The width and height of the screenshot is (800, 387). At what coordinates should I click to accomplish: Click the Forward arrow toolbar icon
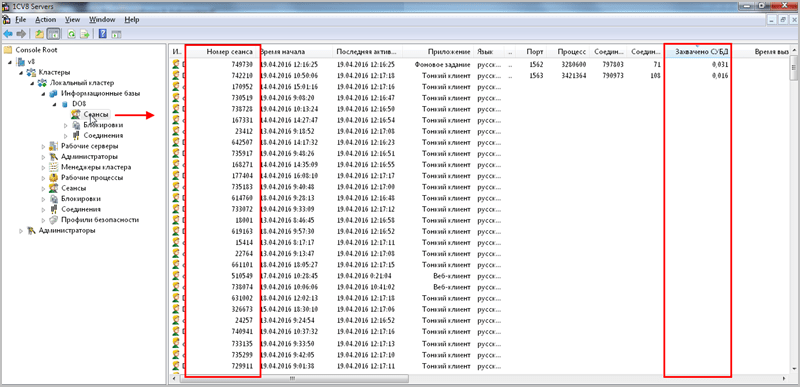(x=21, y=34)
